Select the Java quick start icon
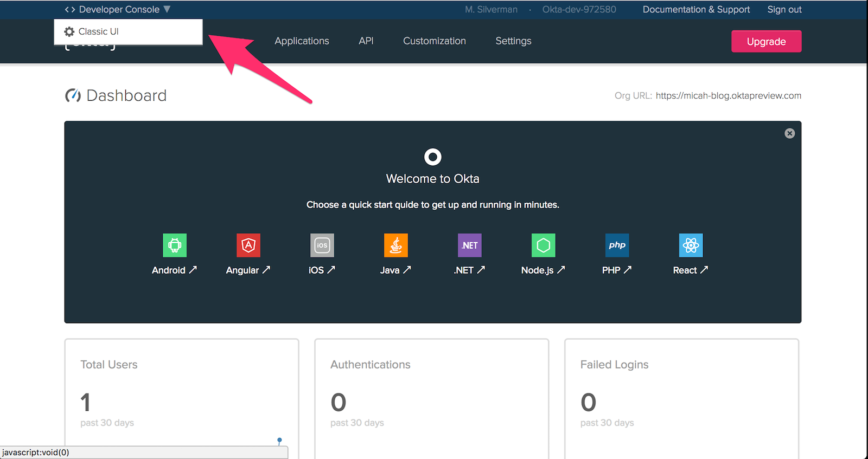868x459 pixels. coord(395,245)
